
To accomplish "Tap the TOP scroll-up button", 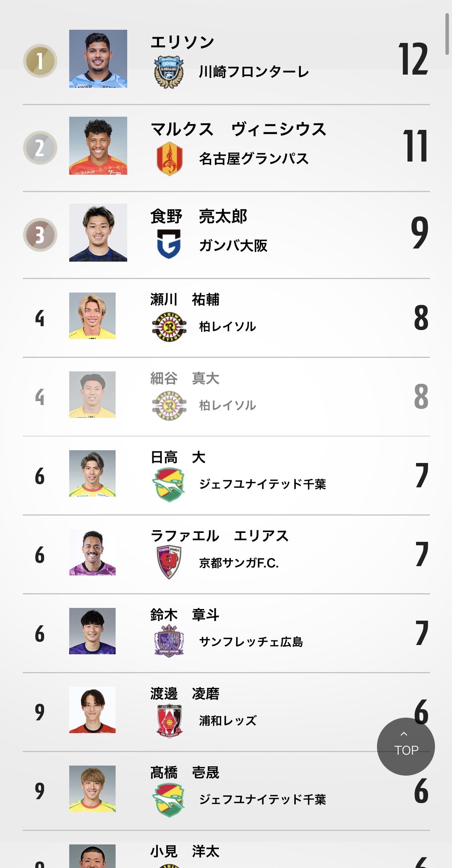I will (x=406, y=746).
